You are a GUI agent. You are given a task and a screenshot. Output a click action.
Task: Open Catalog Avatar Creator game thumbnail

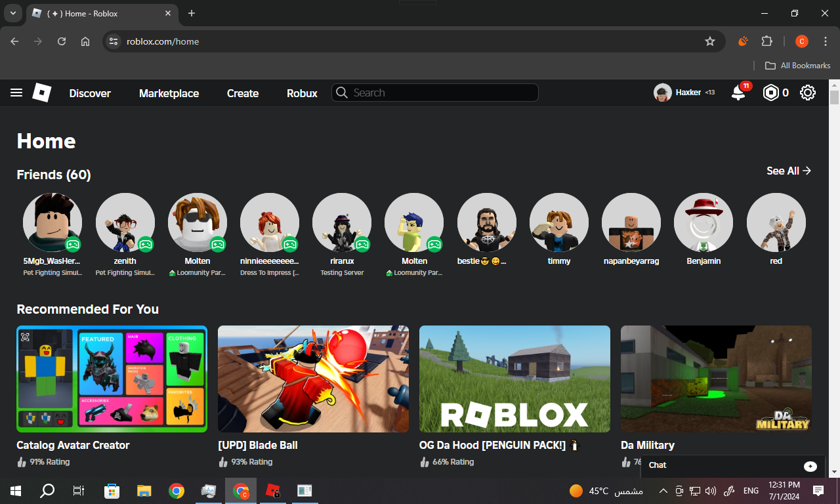pyautogui.click(x=112, y=379)
